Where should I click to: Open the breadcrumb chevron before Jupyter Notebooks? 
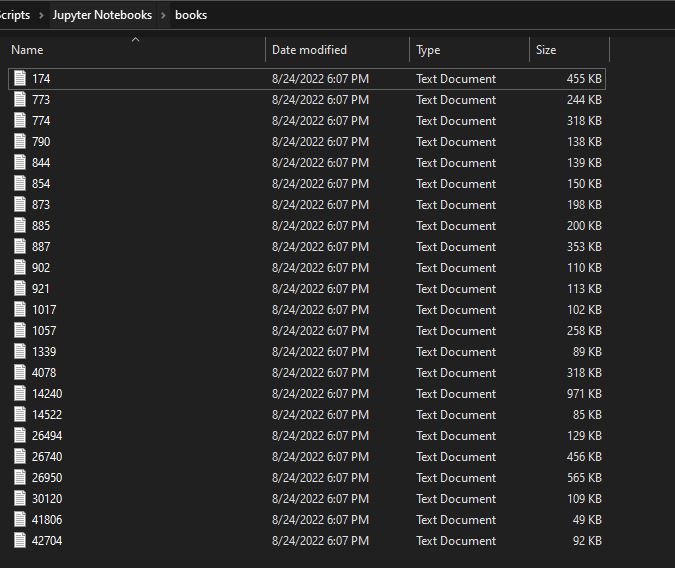42,15
